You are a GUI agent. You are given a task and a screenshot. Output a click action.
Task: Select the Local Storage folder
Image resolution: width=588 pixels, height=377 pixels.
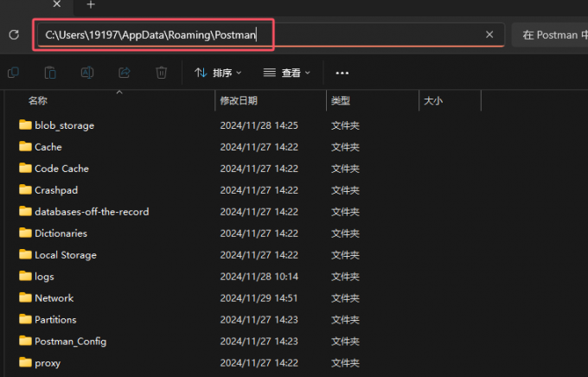click(x=66, y=255)
